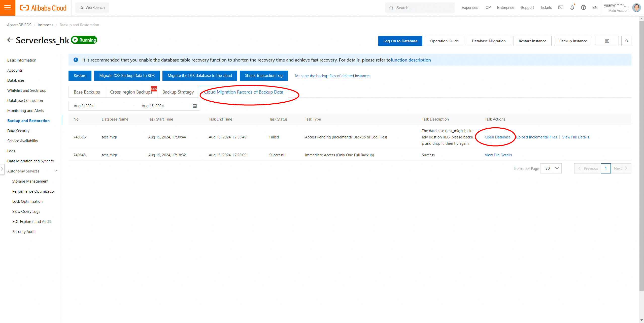Open the Items per Page dropdown
Image resolution: width=644 pixels, height=323 pixels.
pos(551,168)
